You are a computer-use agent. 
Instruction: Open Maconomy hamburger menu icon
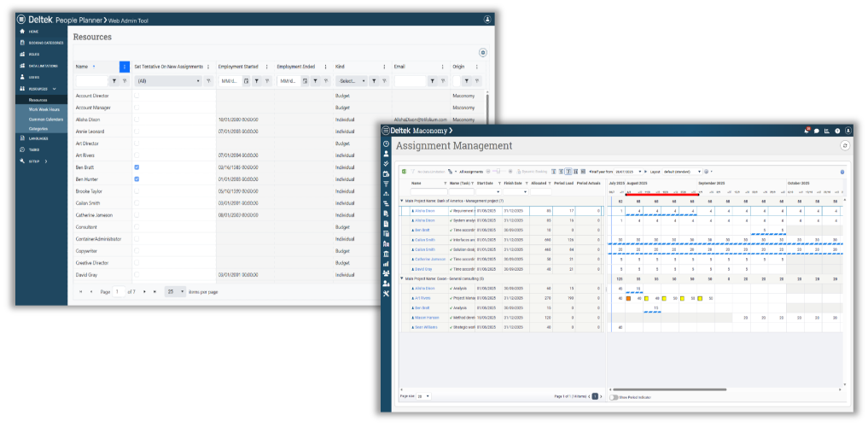pyautogui.click(x=386, y=131)
